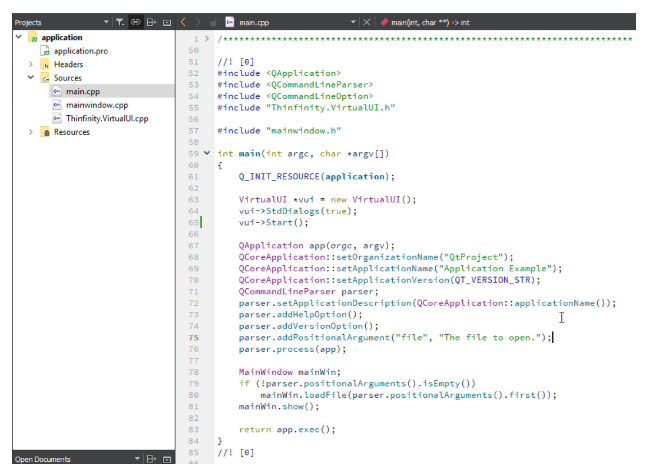The image size is (652, 470).
Task: Click the Resources folder lock icon
Action: 45,132
